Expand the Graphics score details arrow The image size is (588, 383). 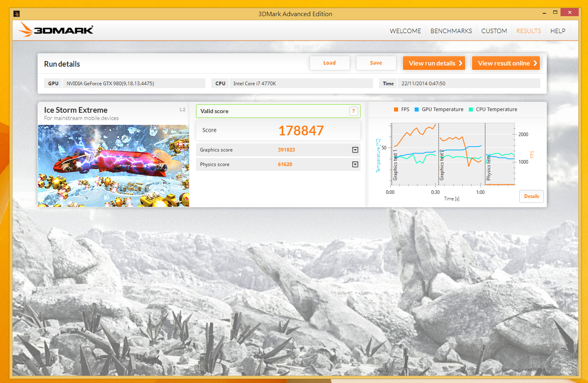[x=355, y=150]
